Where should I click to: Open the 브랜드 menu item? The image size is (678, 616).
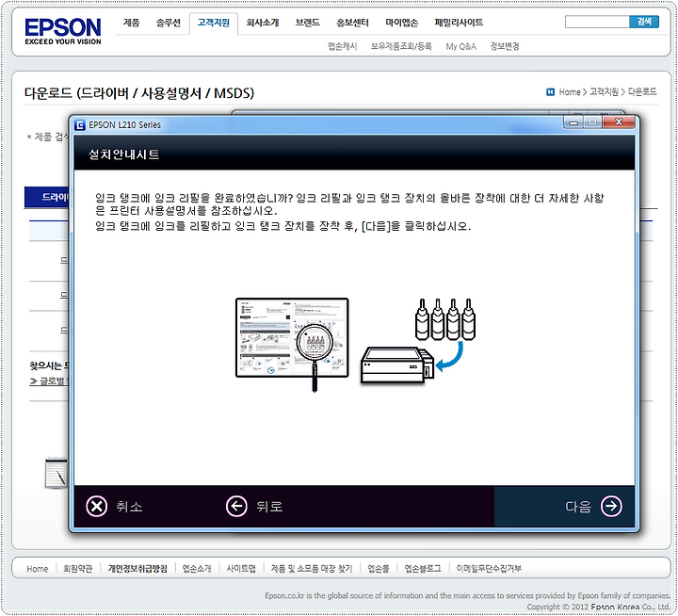click(x=307, y=23)
